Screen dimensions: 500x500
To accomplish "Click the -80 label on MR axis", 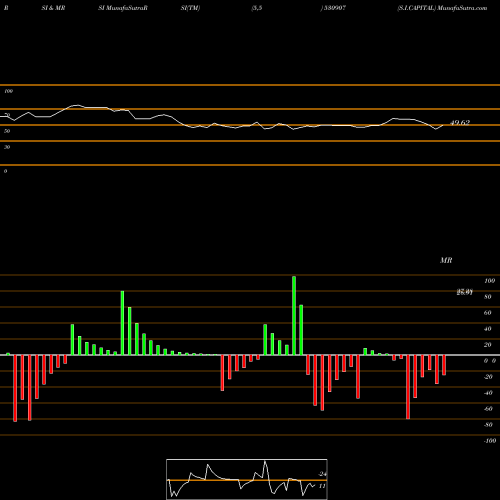I will (x=488, y=425).
